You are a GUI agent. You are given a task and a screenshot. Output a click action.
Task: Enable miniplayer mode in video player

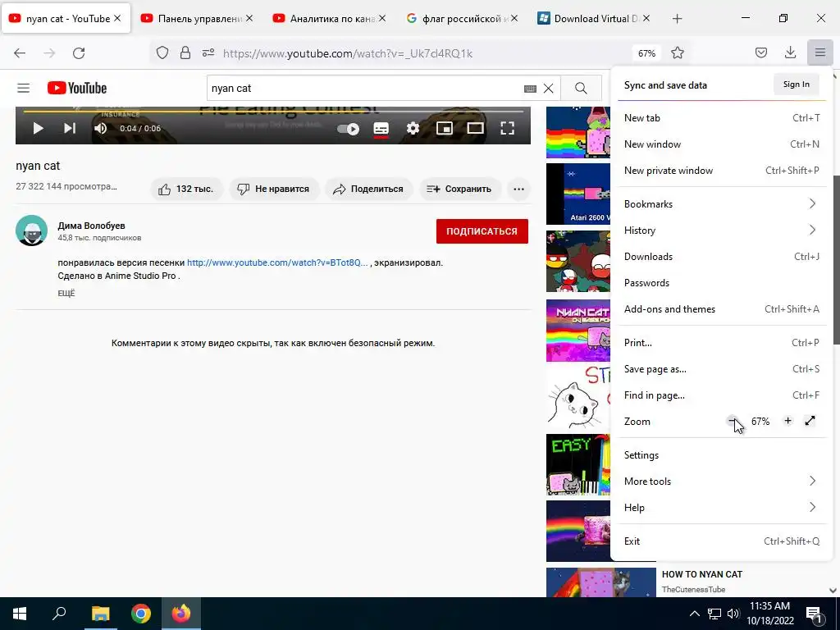pyautogui.click(x=444, y=129)
